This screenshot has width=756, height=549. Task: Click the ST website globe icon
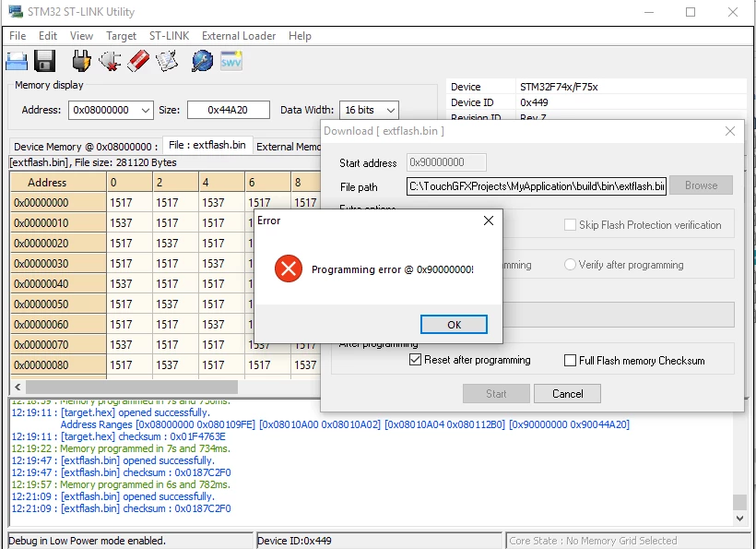(203, 62)
